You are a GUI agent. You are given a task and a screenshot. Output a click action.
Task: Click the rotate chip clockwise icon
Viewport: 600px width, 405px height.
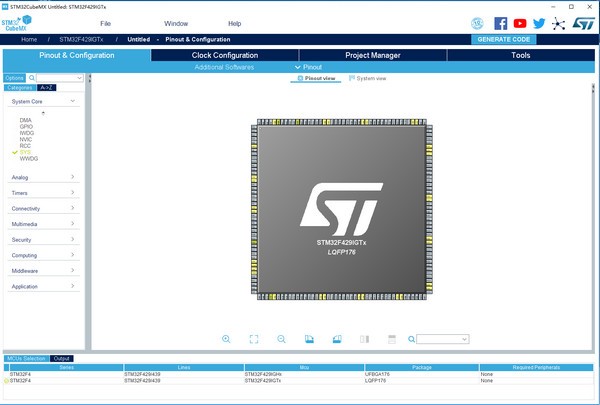point(310,340)
